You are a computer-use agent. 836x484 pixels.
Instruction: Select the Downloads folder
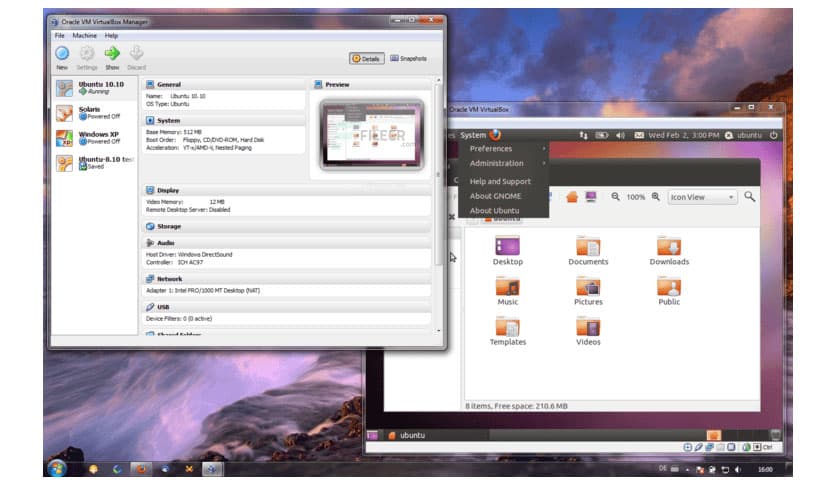pyautogui.click(x=669, y=251)
